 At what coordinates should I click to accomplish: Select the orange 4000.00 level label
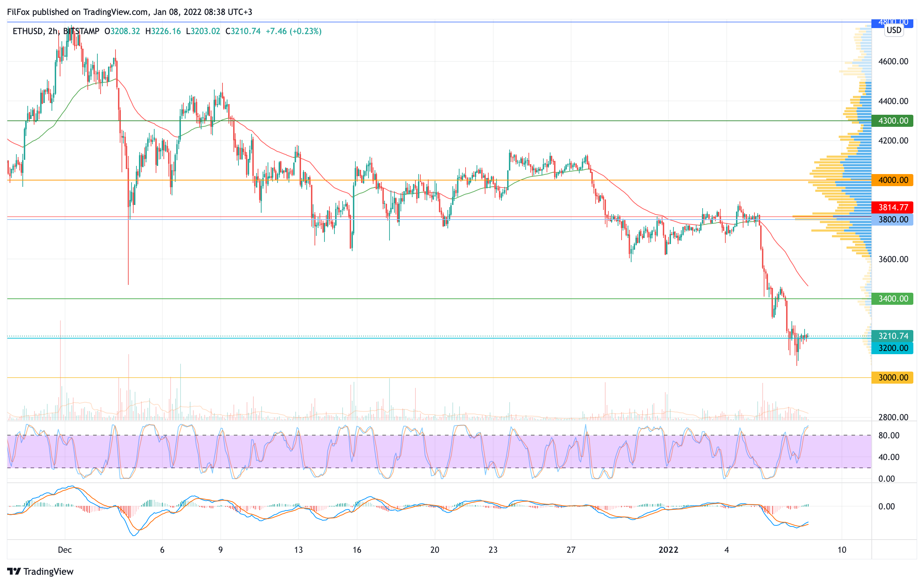pyautogui.click(x=892, y=180)
